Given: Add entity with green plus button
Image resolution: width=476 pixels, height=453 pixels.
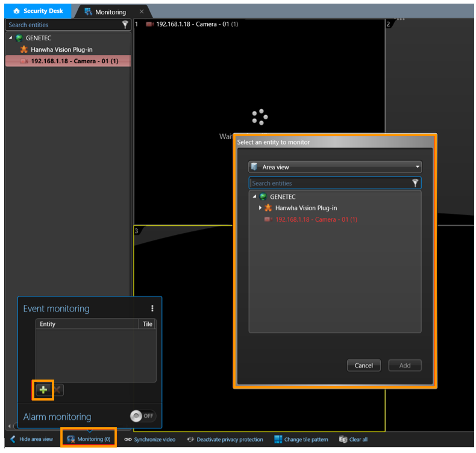Looking at the screenshot, I should [43, 390].
